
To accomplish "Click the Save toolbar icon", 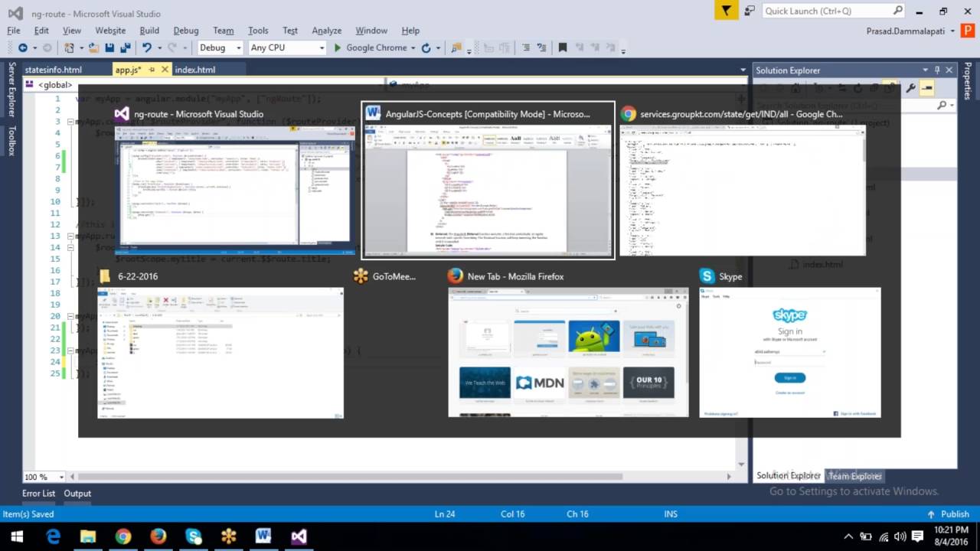I will [x=109, y=47].
